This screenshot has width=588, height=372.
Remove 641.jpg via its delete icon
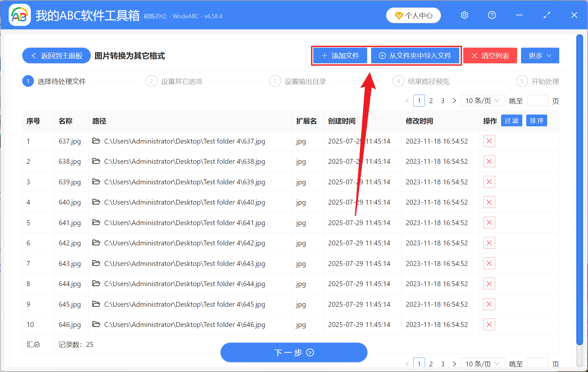click(x=489, y=223)
